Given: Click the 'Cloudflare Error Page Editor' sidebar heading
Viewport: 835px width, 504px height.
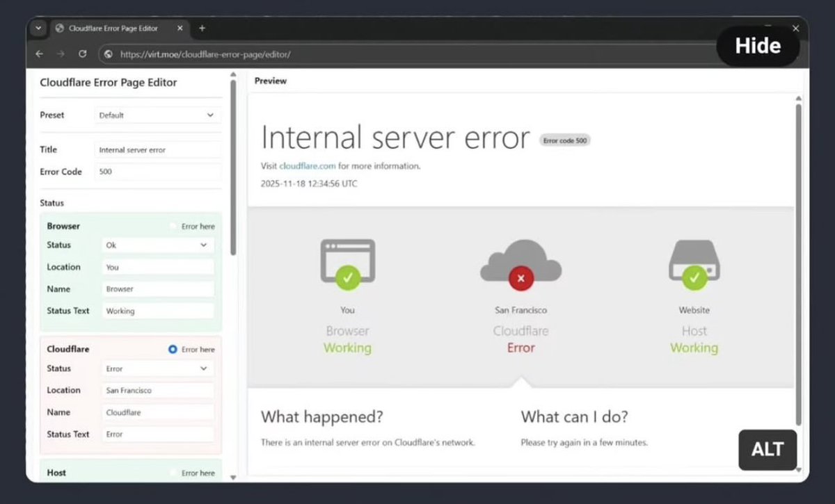Looking at the screenshot, I should [x=109, y=83].
